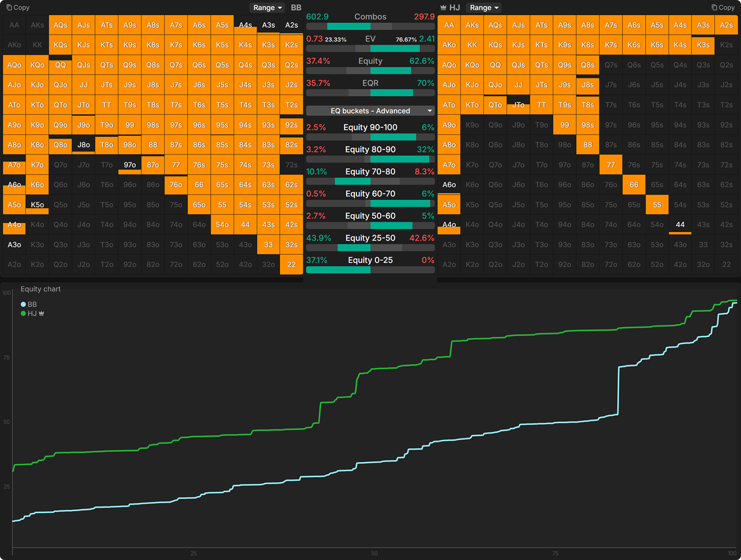Screen dimensions: 741x560
Task: Click the HJ legend dot in equity chart
Action: 22,313
